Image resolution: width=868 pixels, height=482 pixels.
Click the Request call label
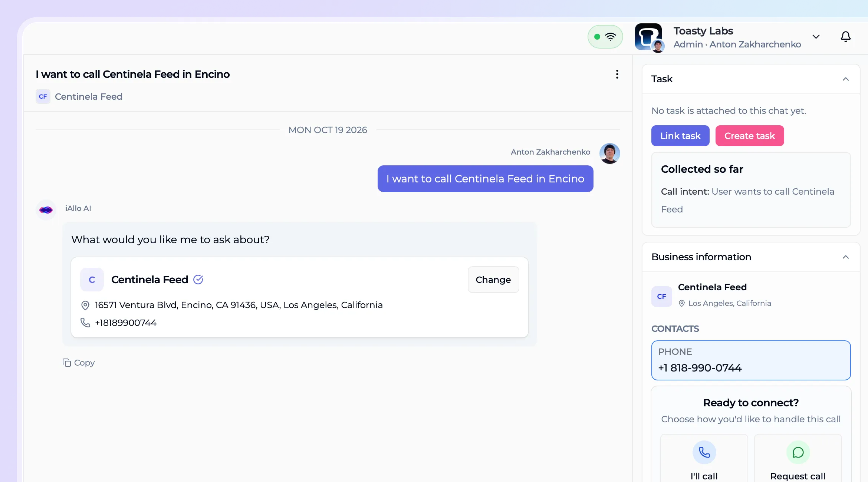coord(798,476)
